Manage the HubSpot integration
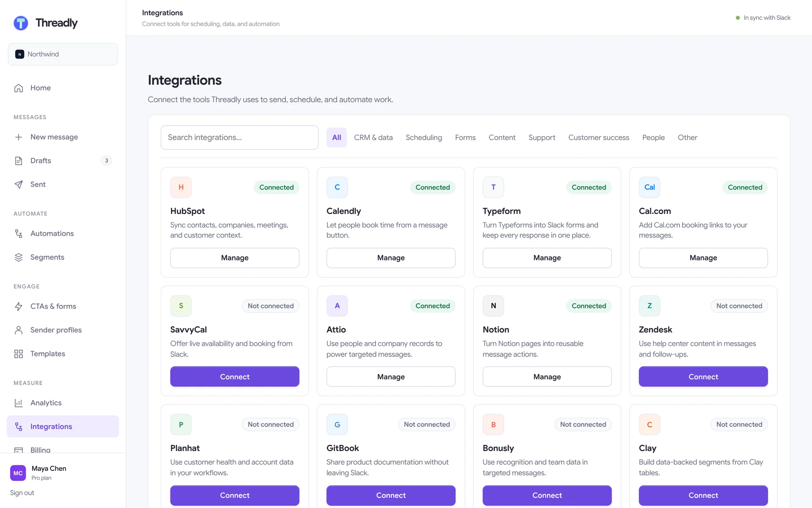 [235, 258]
